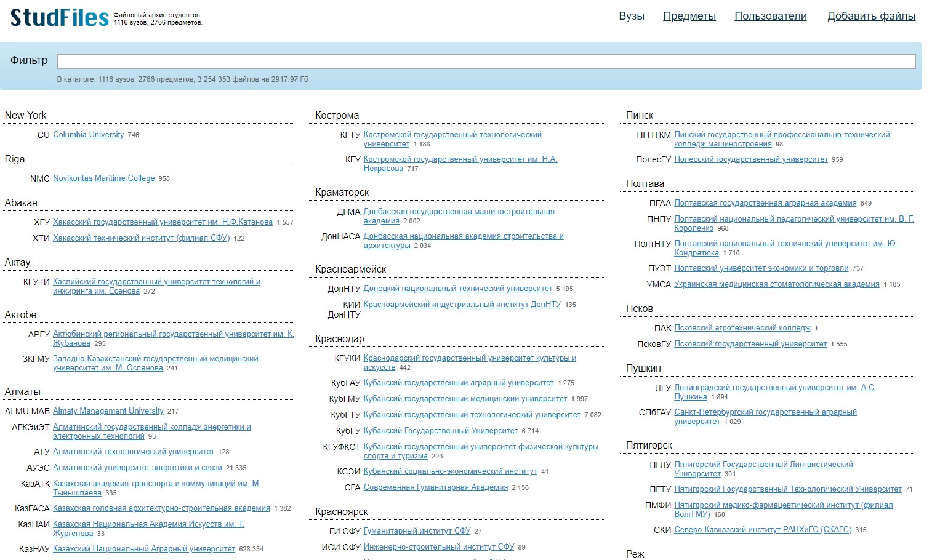Open Казахская головная архитектурно-строительная академия
Screen dimensions: 932x560
pos(161,508)
